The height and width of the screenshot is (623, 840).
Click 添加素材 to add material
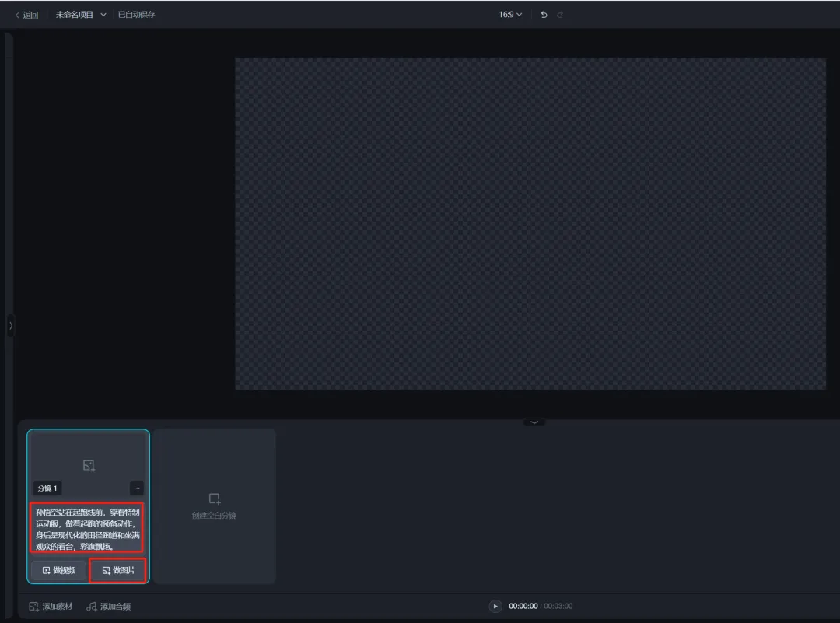click(x=51, y=606)
